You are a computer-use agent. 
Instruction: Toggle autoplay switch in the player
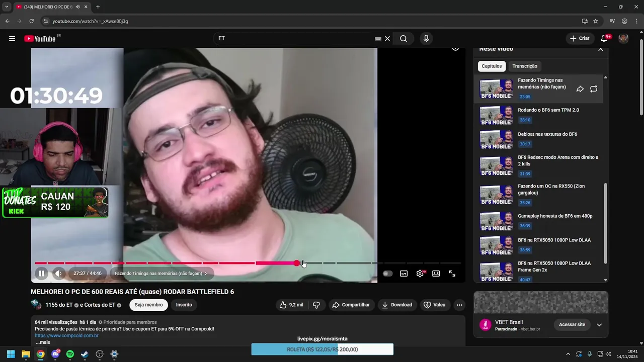tap(387, 274)
